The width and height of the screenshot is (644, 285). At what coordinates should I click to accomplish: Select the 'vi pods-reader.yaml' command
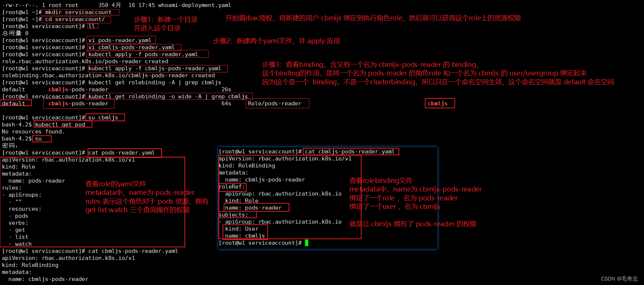(120, 40)
